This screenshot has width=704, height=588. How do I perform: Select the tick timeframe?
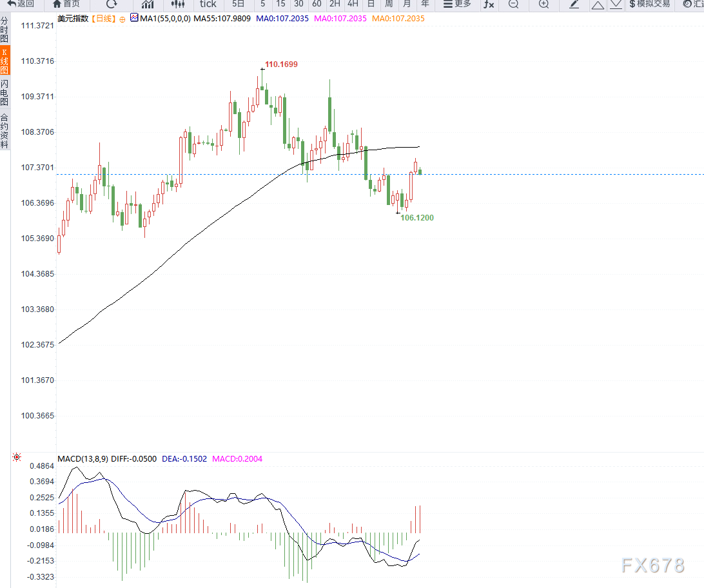tap(208, 4)
